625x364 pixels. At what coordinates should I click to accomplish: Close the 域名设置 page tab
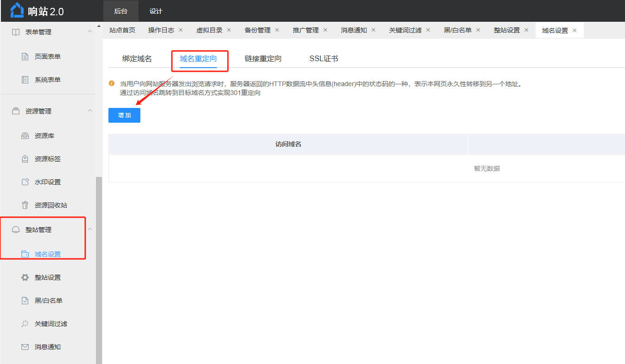point(574,31)
